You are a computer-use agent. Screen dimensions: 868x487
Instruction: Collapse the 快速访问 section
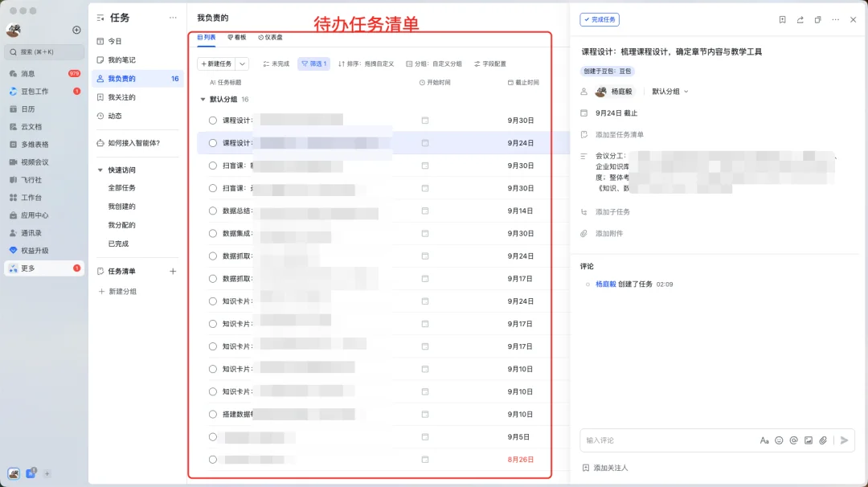[x=100, y=170]
